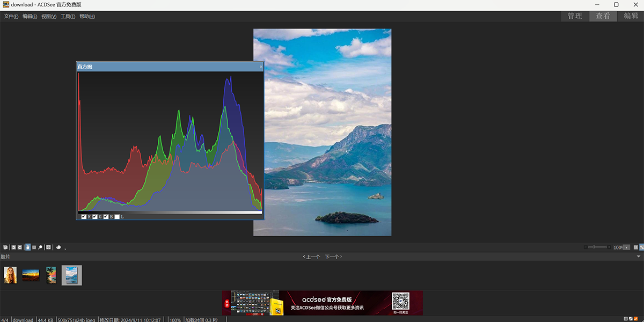Click the 胶片 filmstrip label
Image resolution: width=644 pixels, height=322 pixels.
pyautogui.click(x=5, y=257)
